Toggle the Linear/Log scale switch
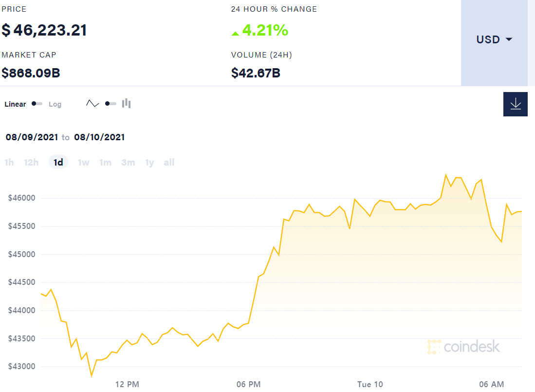Image resolution: width=535 pixels, height=392 pixels. [x=37, y=104]
